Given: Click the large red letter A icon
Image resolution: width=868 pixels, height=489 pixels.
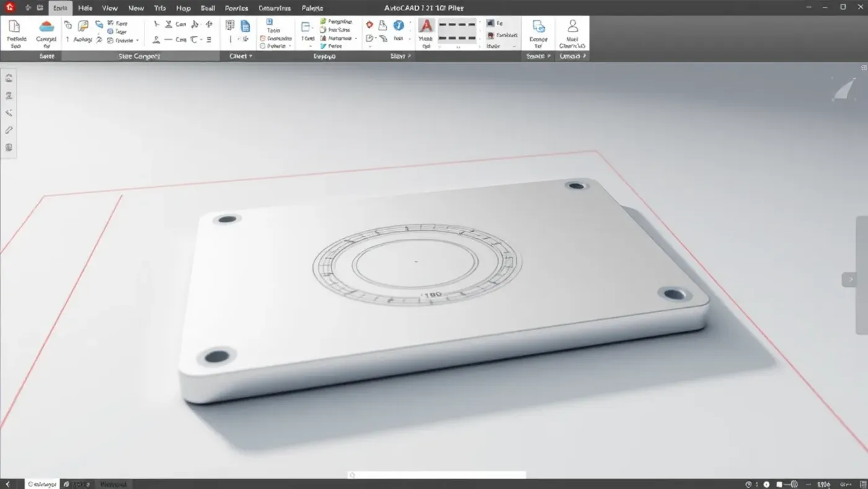Looking at the screenshot, I should click(426, 26).
